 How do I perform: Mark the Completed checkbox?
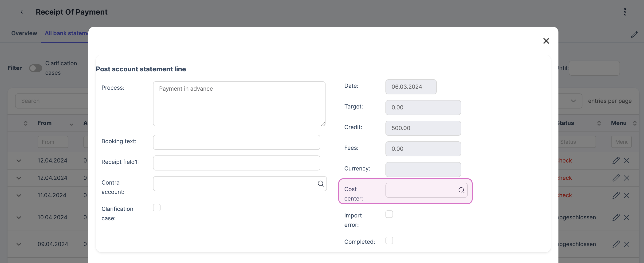pos(389,240)
